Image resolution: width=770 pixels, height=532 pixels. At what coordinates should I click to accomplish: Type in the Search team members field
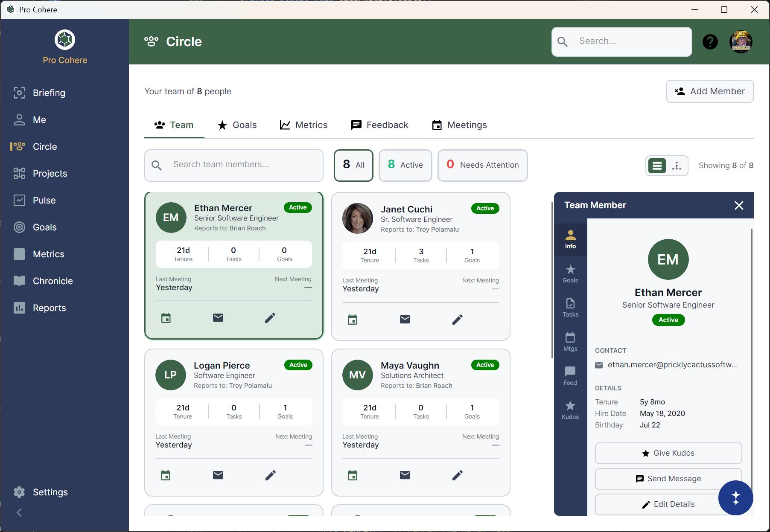pyautogui.click(x=234, y=165)
